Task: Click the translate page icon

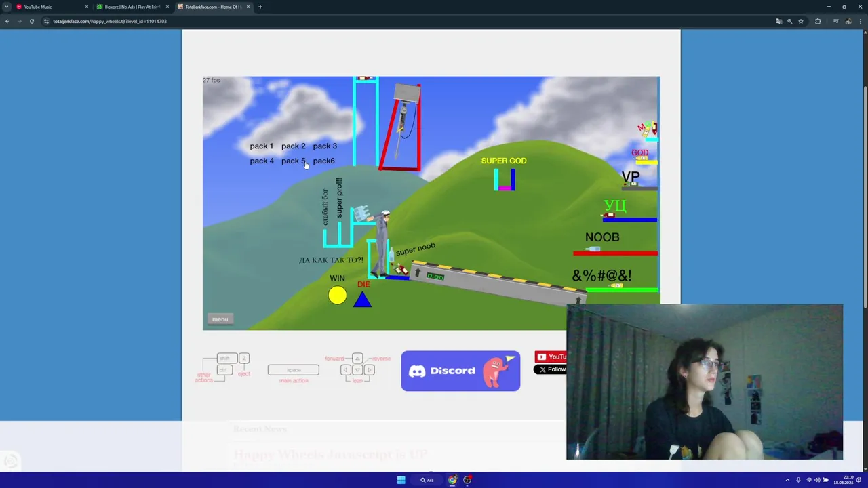Action: pos(779,21)
